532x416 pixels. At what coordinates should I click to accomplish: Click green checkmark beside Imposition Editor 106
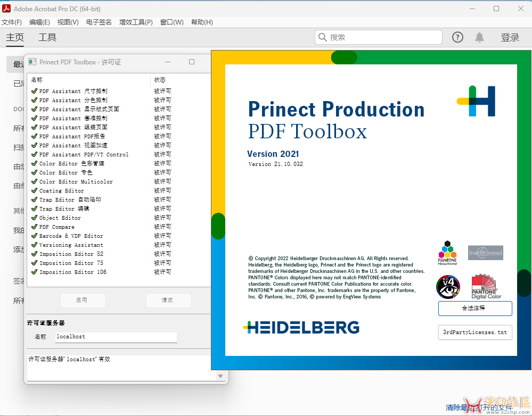click(x=34, y=271)
